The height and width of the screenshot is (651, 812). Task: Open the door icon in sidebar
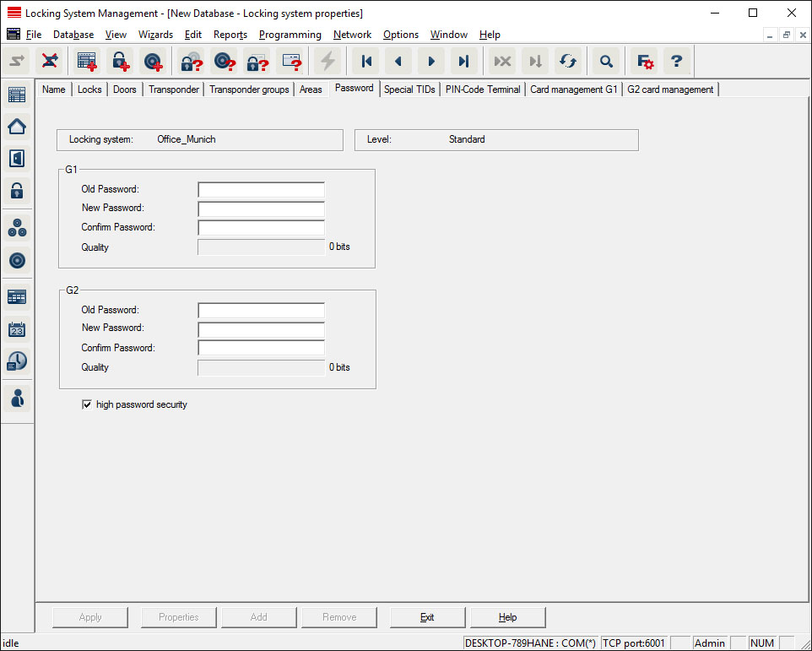(x=17, y=159)
